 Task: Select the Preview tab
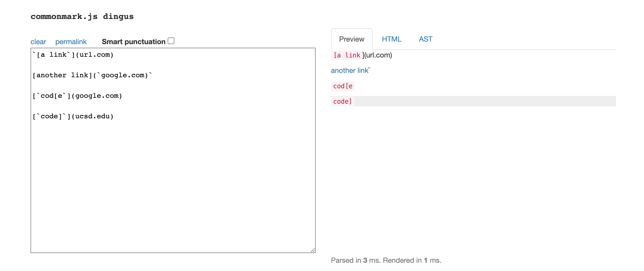pos(352,39)
